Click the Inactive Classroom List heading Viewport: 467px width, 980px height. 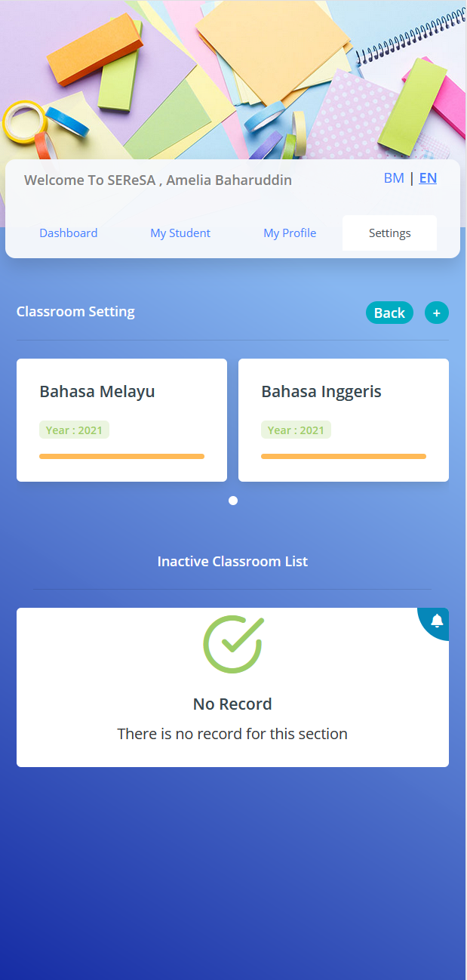[x=232, y=562]
